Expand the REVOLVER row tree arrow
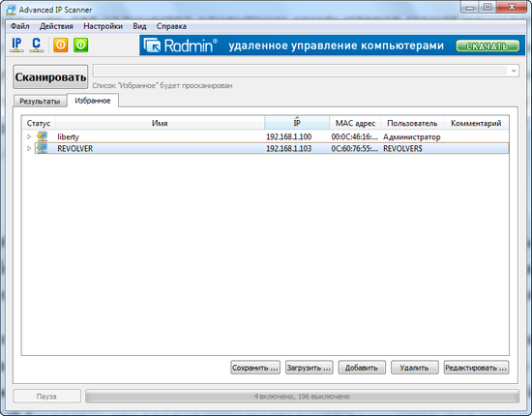This screenshot has width=532, height=416. (29, 148)
